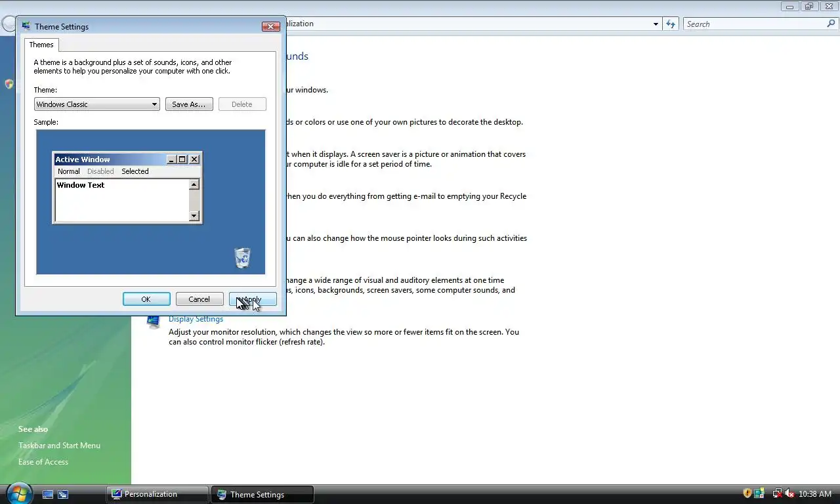This screenshot has height=504, width=840.
Task: Click the Recycle Bin icon in the sample
Action: (x=242, y=257)
